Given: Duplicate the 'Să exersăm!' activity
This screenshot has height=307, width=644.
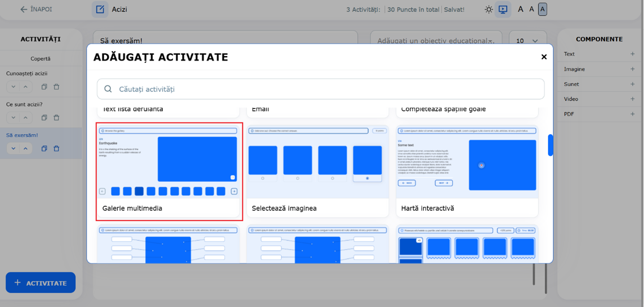Looking at the screenshot, I should pyautogui.click(x=44, y=149).
